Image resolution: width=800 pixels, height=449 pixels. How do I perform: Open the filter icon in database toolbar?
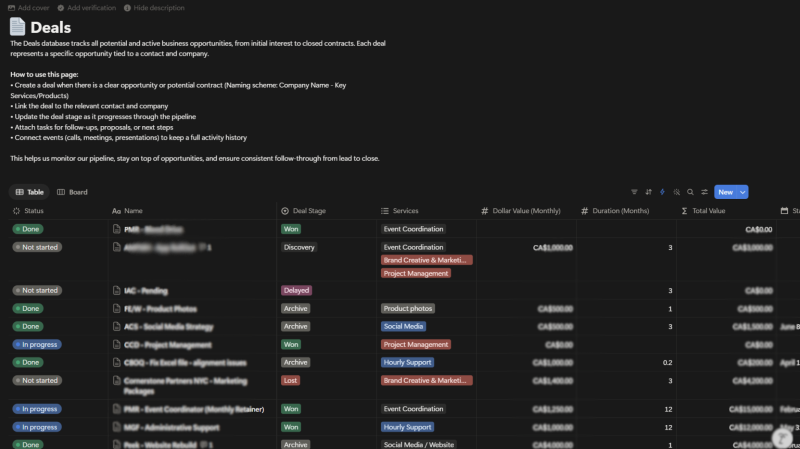(634, 192)
